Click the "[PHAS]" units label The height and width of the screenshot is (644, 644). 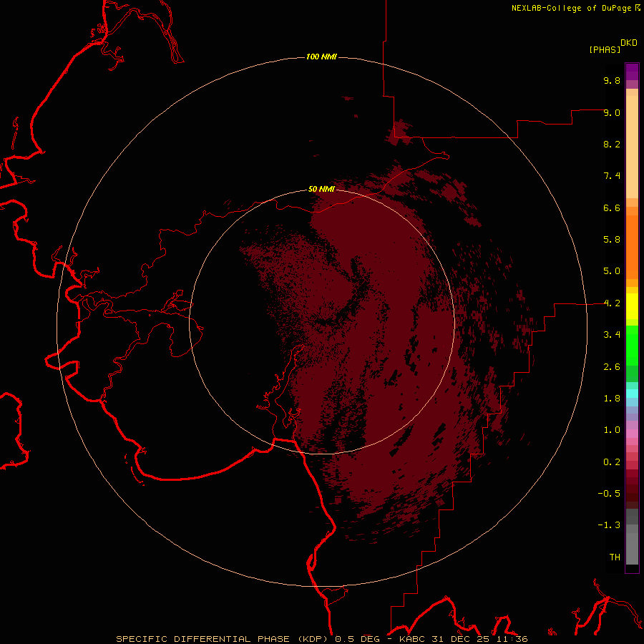tap(605, 49)
